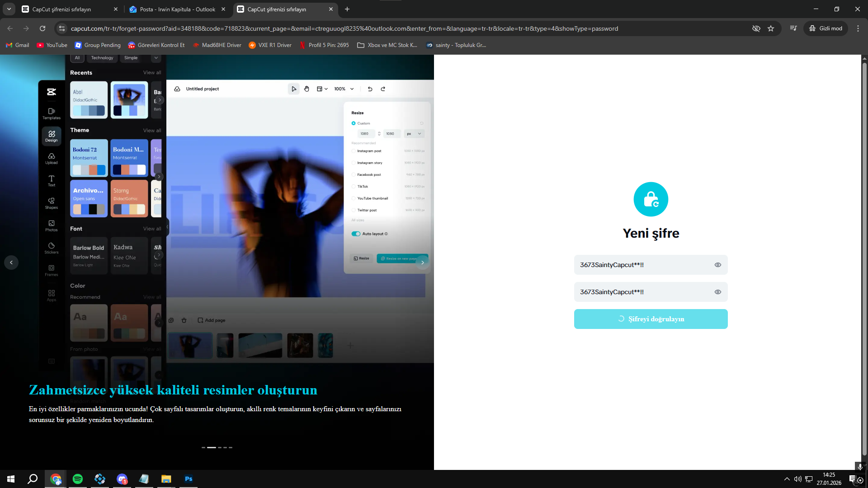This screenshot has width=868, height=488.
Task: Open the blocked cookies crossed-eye icon
Action: (x=756, y=28)
